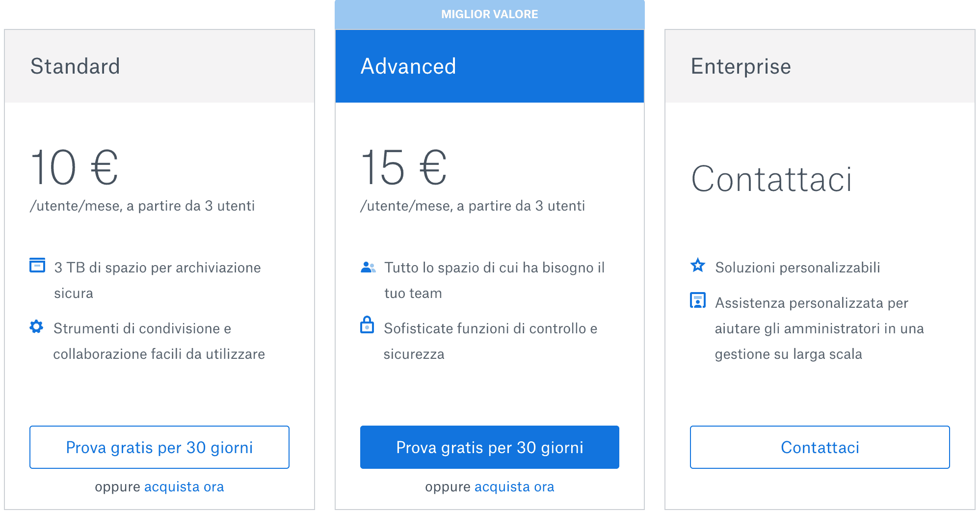Screen dimensions: 980x512
Task: Click the support person icon in Enterprise plan
Action: (x=697, y=300)
